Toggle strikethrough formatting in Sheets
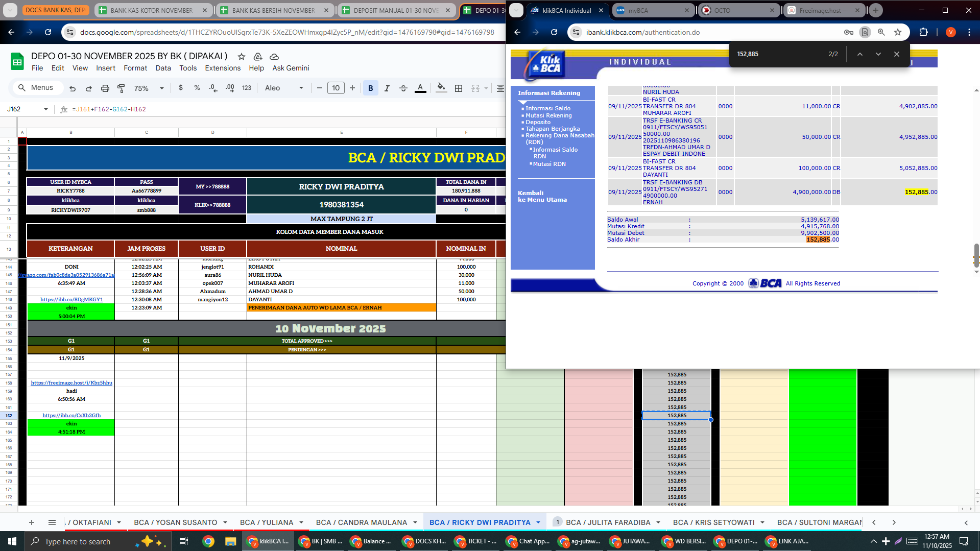This screenshot has width=980, height=551. (403, 88)
